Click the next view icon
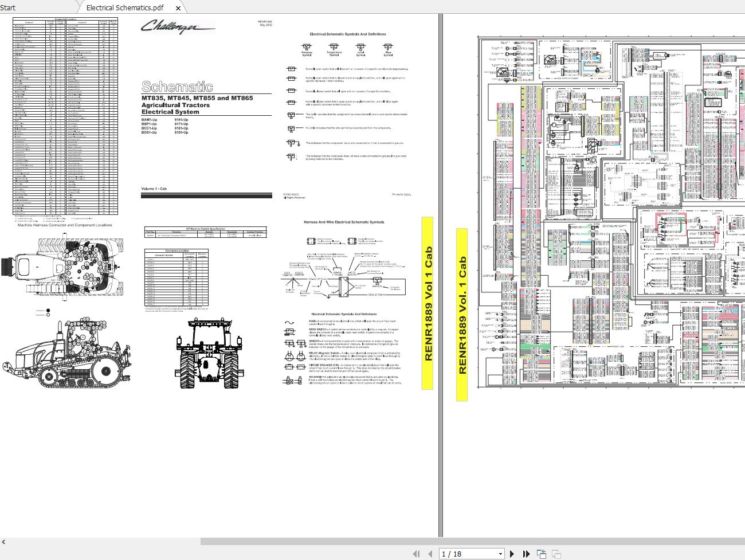 click(x=556, y=554)
